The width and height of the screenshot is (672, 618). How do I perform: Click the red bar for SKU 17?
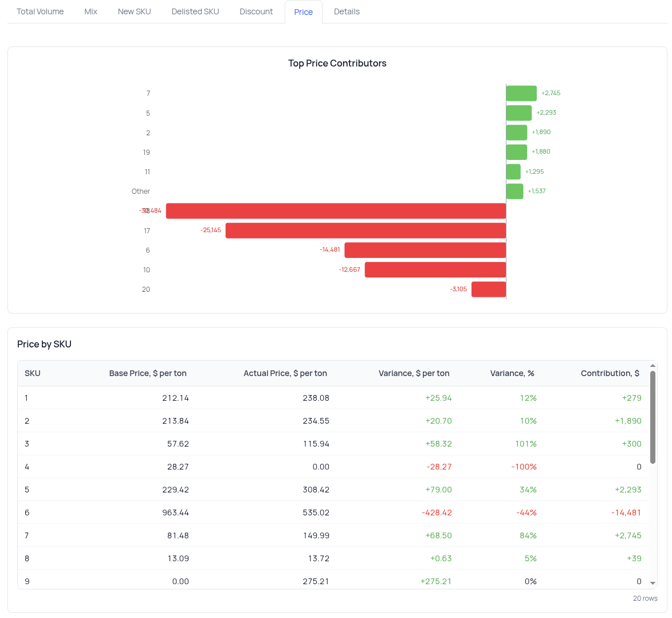click(x=366, y=230)
